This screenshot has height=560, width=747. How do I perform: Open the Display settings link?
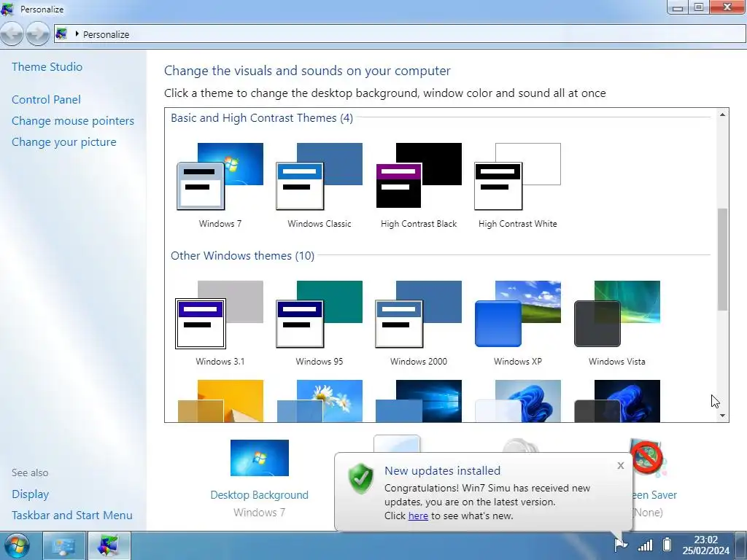(x=31, y=494)
